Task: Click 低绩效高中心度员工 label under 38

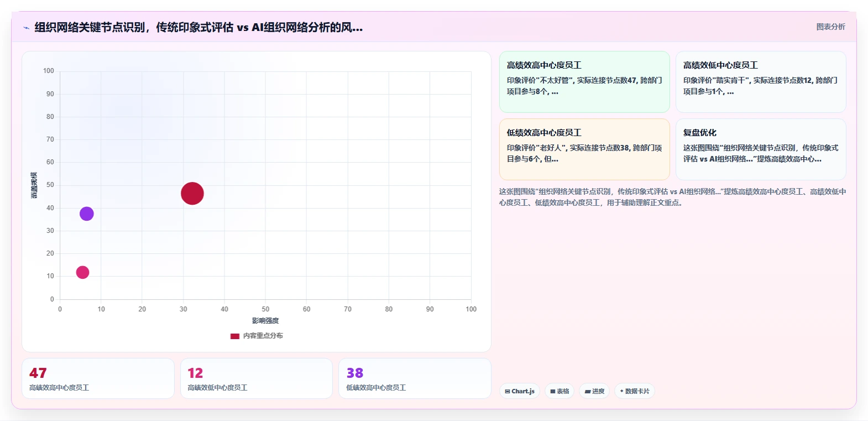Action: pos(376,388)
